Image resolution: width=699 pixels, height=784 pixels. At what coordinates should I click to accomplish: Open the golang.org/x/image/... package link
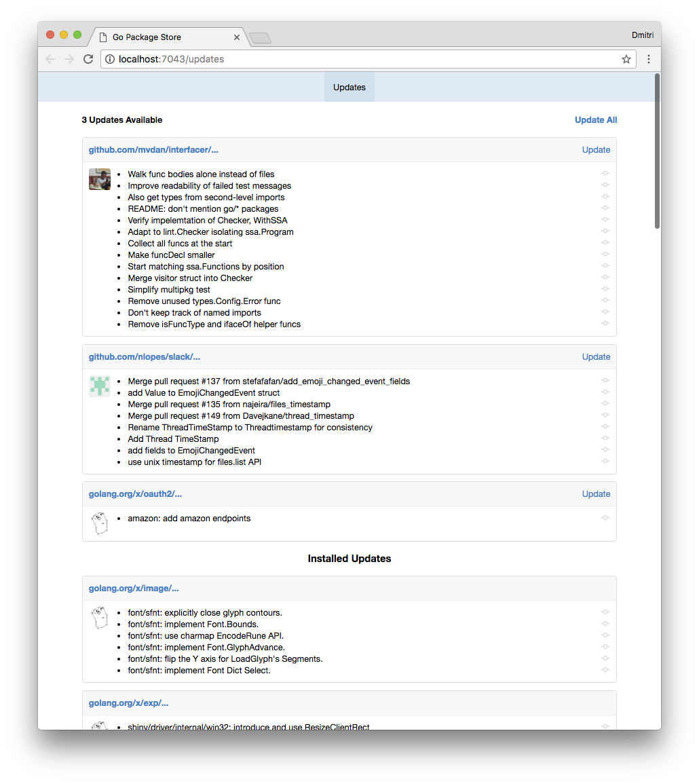(x=134, y=589)
